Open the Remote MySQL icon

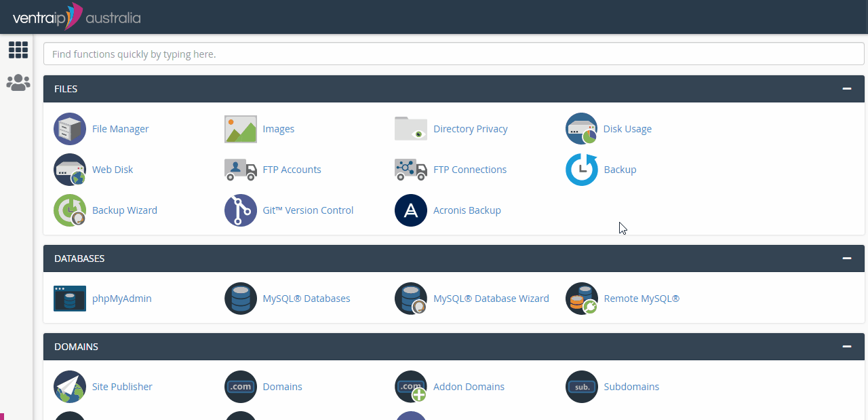tap(582, 299)
